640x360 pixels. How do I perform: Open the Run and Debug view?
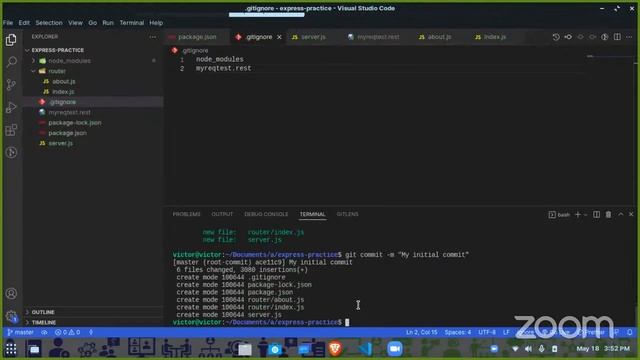pos(11,107)
